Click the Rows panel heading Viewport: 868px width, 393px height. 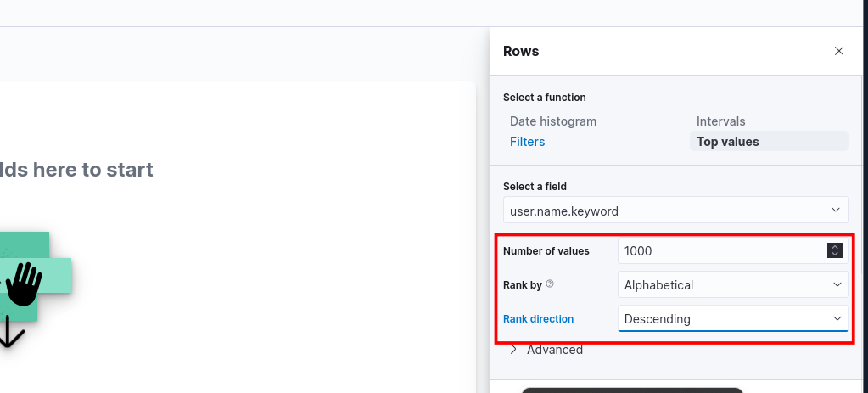click(521, 51)
